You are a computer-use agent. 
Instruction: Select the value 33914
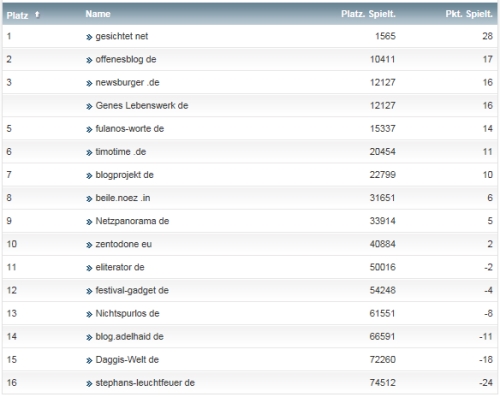coord(382,221)
